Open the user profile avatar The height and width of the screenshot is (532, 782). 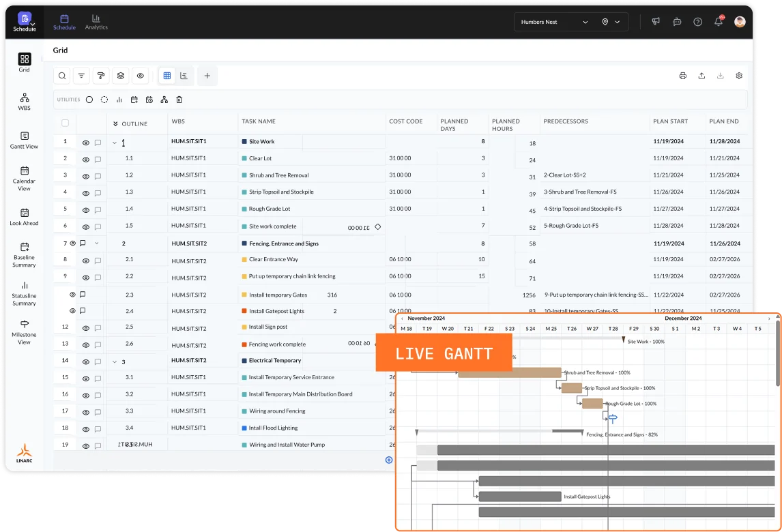tap(740, 21)
